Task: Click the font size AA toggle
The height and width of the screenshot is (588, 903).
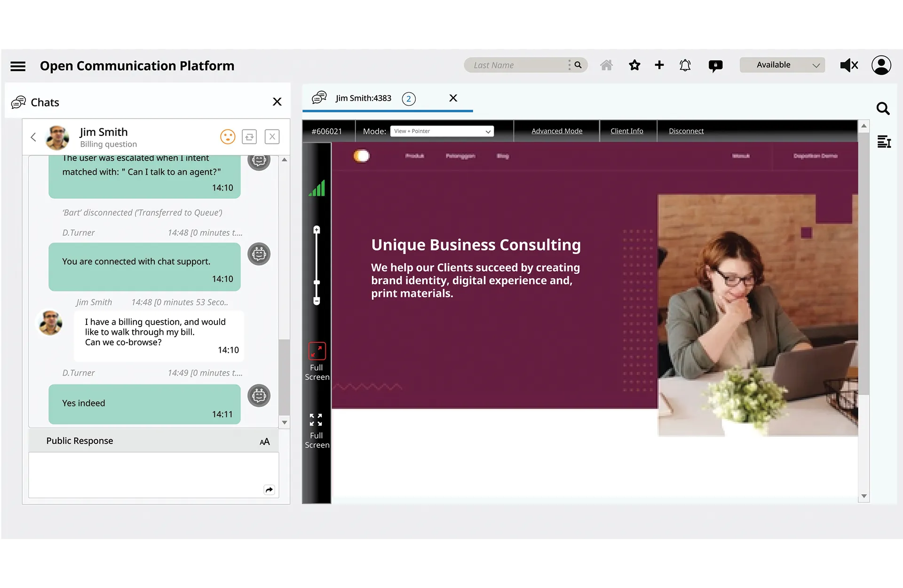Action: pyautogui.click(x=265, y=441)
